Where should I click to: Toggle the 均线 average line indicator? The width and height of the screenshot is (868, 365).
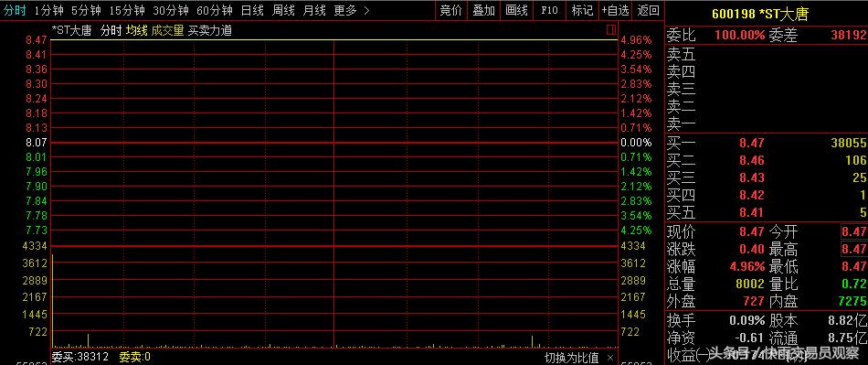click(137, 31)
